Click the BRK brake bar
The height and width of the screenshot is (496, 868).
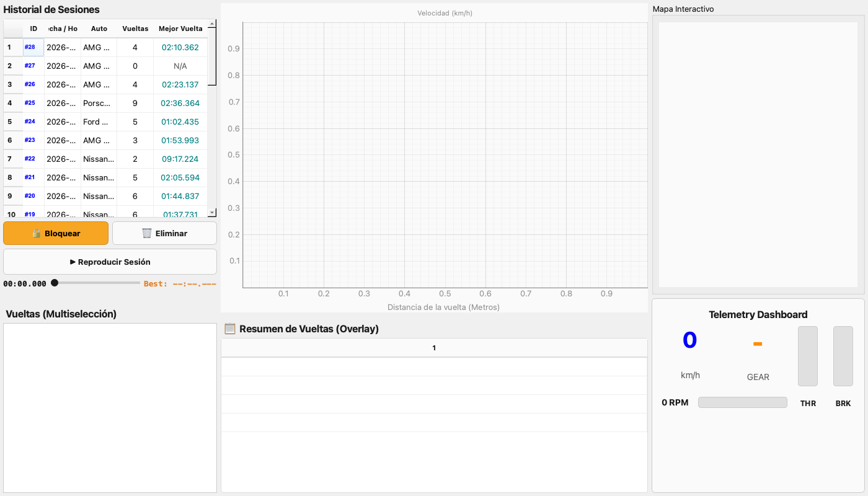tap(843, 356)
